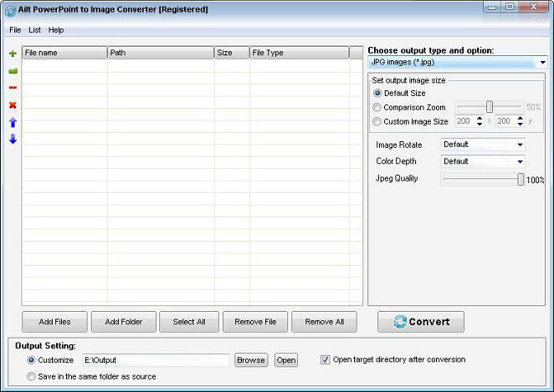Image resolution: width=554 pixels, height=392 pixels.
Task: Sort by the Path column header
Action: pyautogui.click(x=161, y=53)
